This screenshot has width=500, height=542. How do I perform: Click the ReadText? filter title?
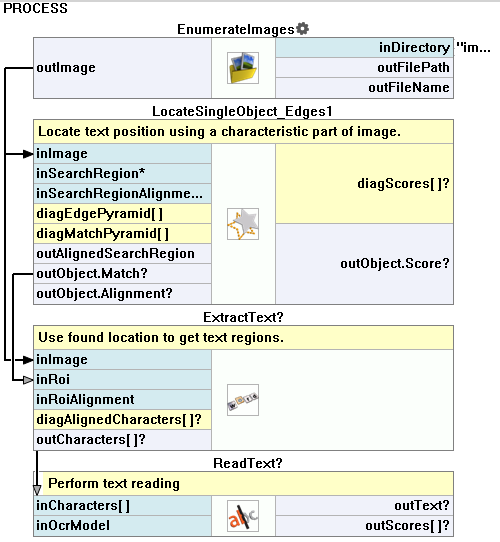click(248, 463)
